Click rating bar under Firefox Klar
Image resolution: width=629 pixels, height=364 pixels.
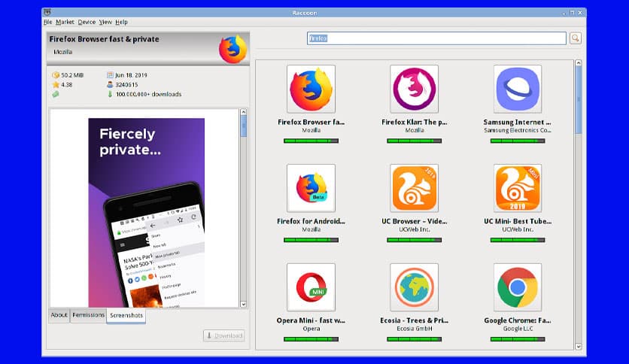coord(414,141)
